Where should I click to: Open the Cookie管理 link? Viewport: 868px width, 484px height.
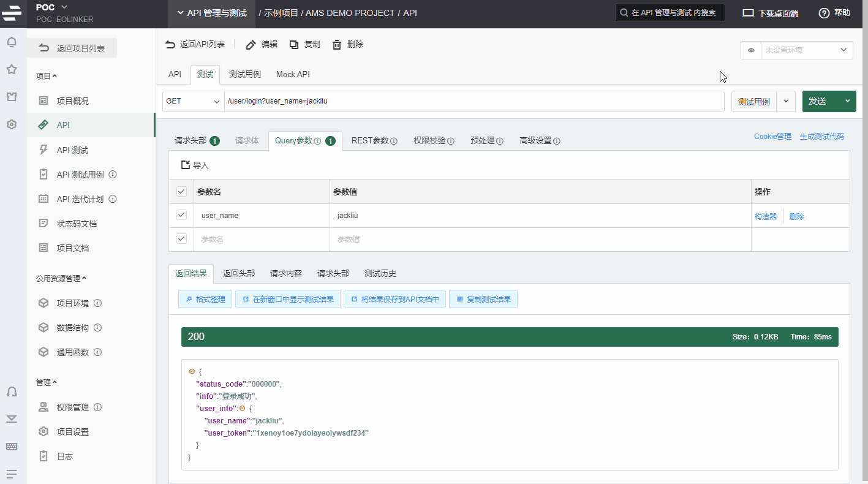click(x=772, y=137)
